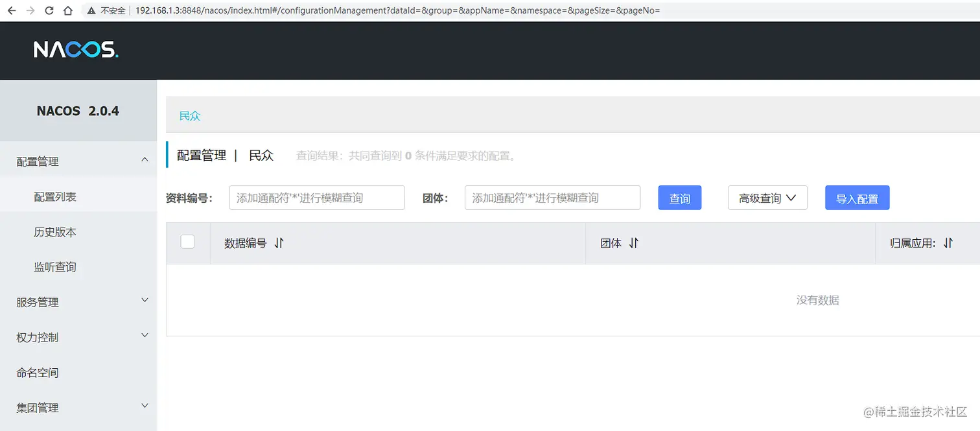Click the 资料编号 input field
980x431 pixels.
[316, 198]
